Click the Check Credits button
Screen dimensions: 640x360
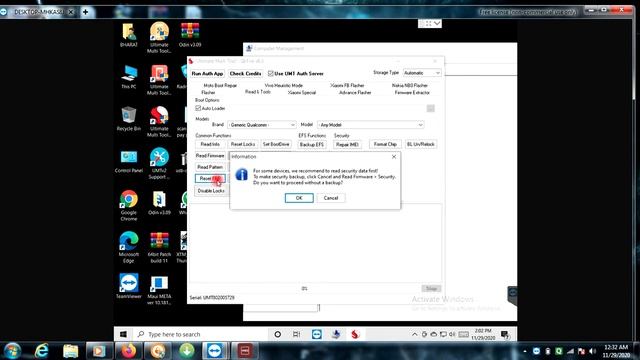pos(245,73)
